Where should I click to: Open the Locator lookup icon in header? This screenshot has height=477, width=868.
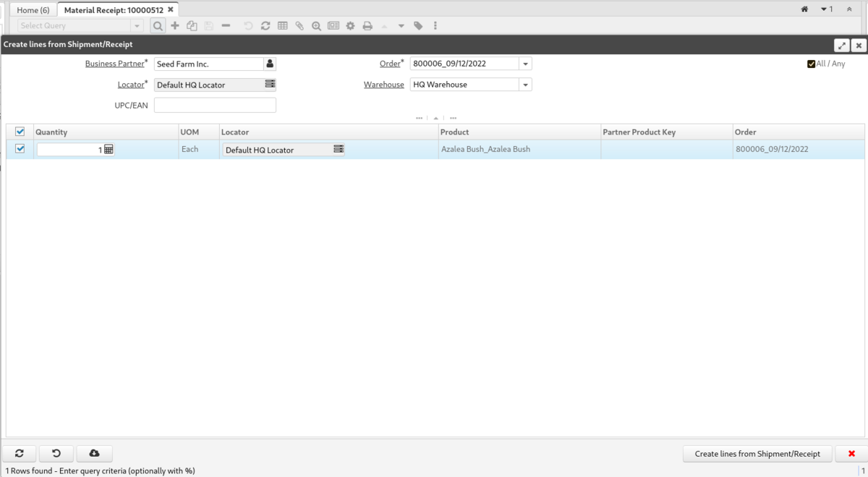coord(270,85)
